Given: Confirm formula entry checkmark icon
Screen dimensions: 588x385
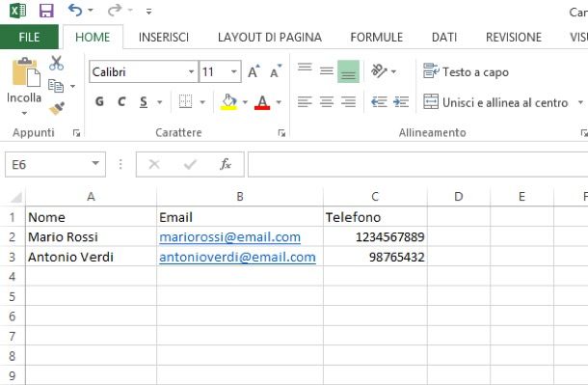Looking at the screenshot, I should pyautogui.click(x=190, y=164).
